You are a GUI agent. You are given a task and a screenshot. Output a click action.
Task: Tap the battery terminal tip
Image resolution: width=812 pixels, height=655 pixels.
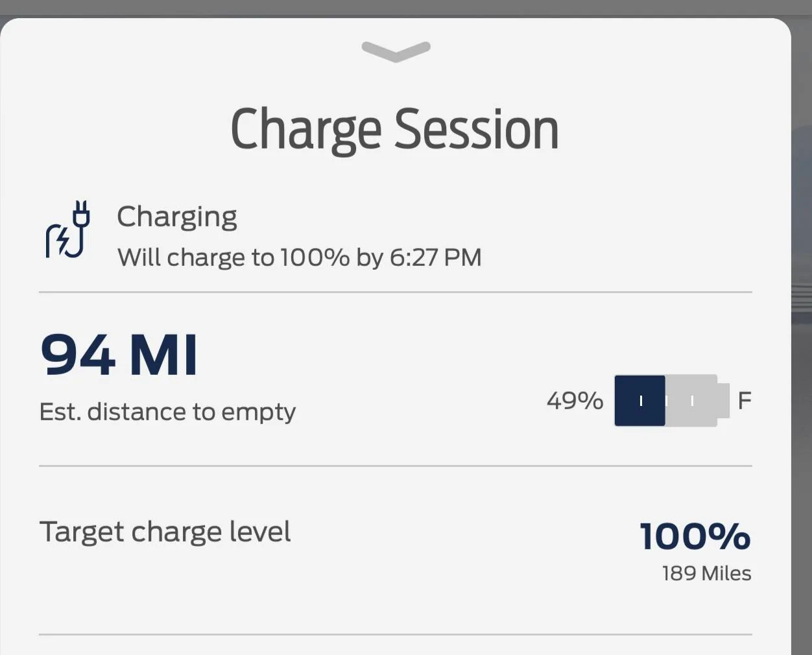[724, 400]
